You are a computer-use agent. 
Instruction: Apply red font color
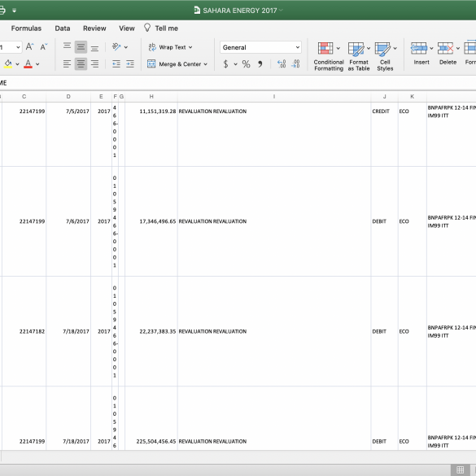click(x=28, y=64)
